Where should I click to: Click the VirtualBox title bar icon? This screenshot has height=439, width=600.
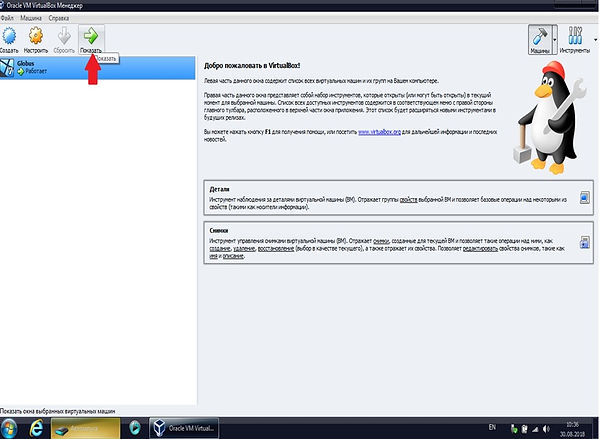pyautogui.click(x=2, y=5)
